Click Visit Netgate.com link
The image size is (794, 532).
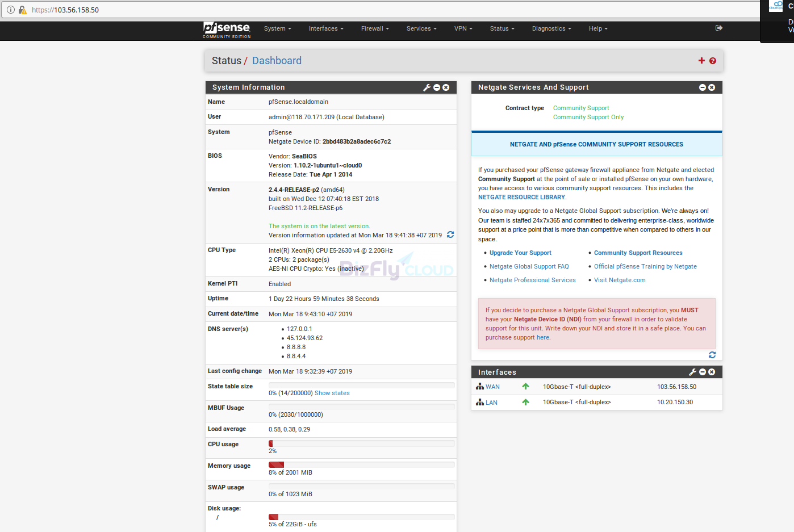(620, 280)
